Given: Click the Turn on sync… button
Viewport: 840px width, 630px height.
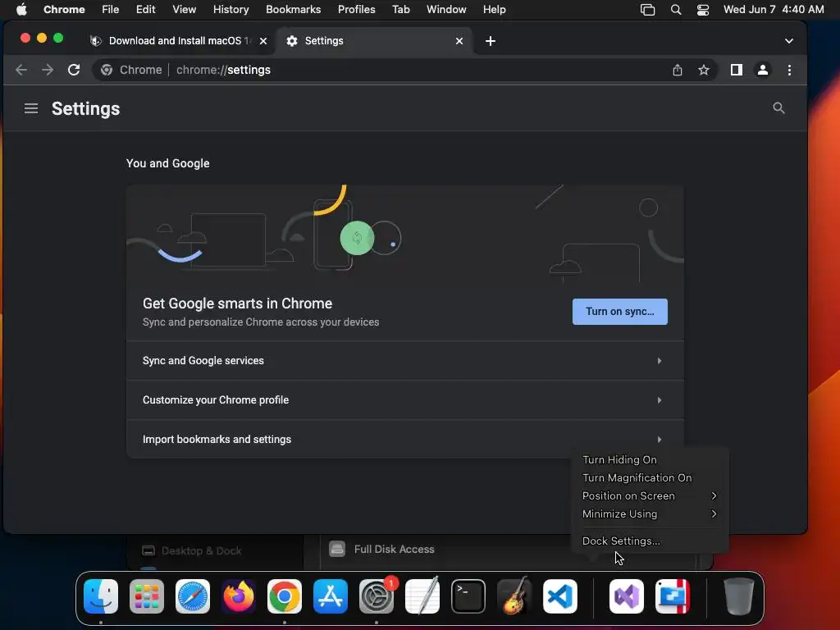Looking at the screenshot, I should [x=620, y=311].
